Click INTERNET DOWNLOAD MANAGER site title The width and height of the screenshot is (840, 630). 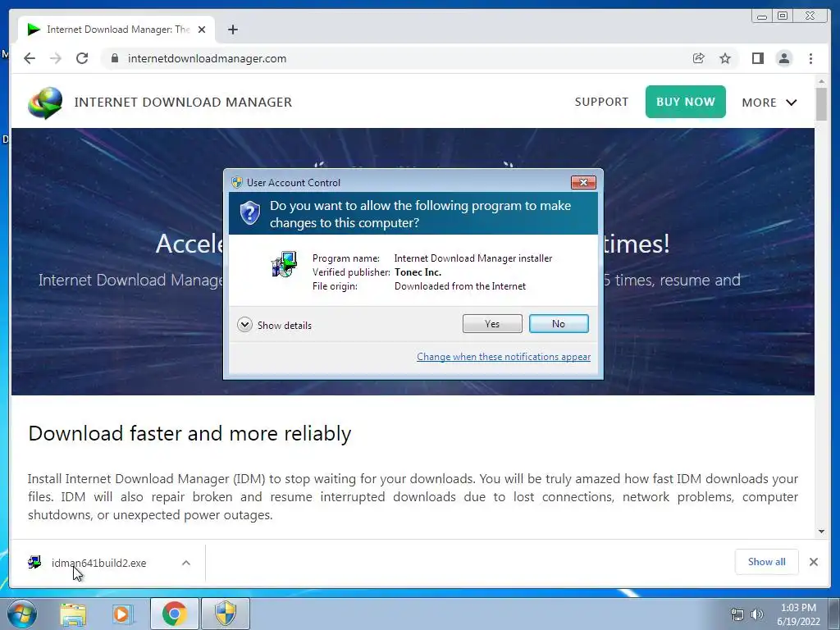[x=183, y=102]
